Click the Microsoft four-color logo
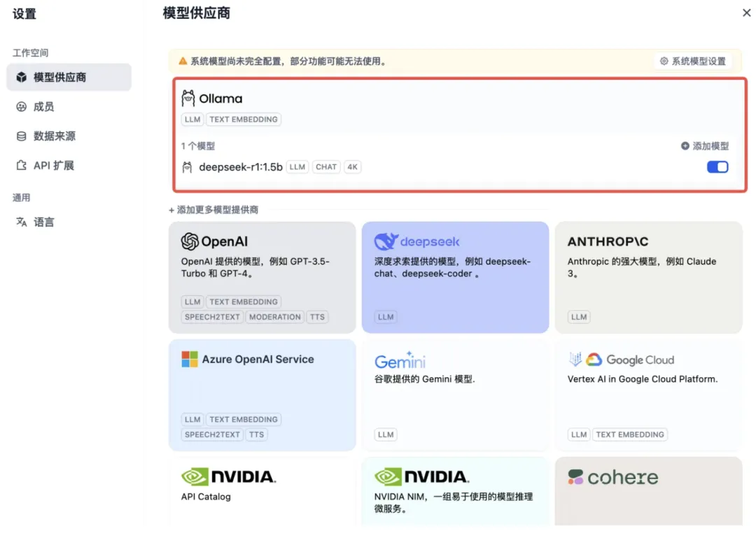Screen dimensions: 756x533 click(x=190, y=359)
